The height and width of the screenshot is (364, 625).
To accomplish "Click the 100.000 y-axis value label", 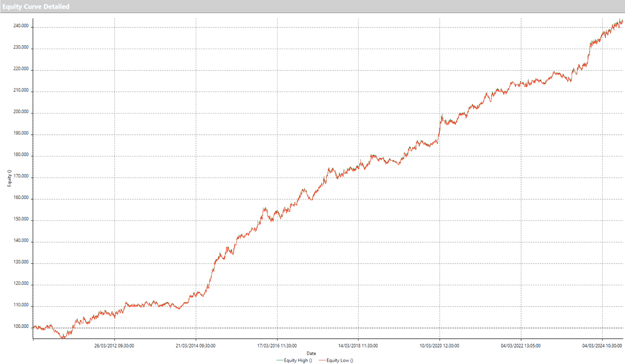I will [x=21, y=326].
